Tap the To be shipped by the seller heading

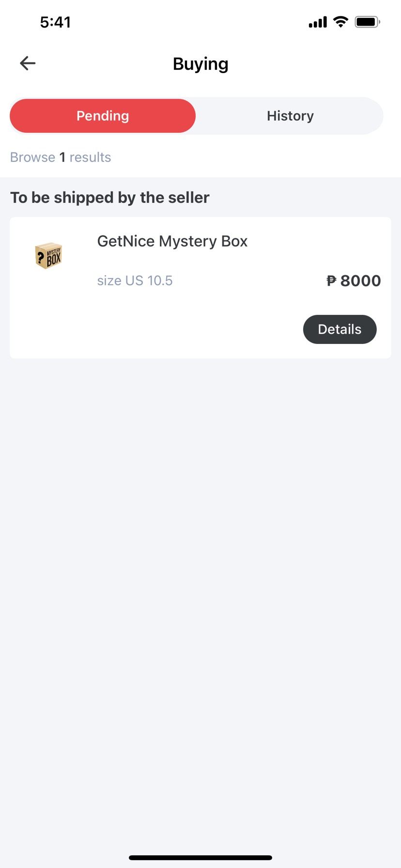[x=110, y=198]
